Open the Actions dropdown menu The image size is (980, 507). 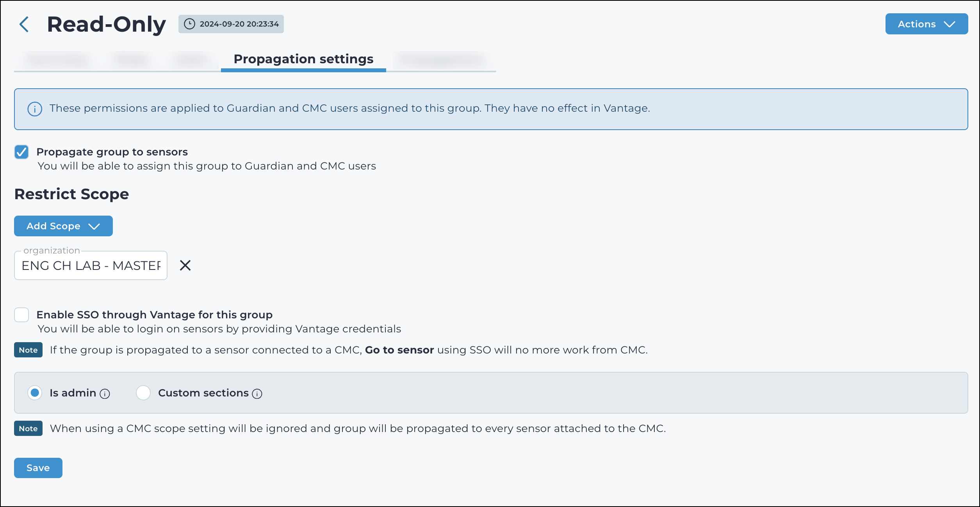pos(926,24)
